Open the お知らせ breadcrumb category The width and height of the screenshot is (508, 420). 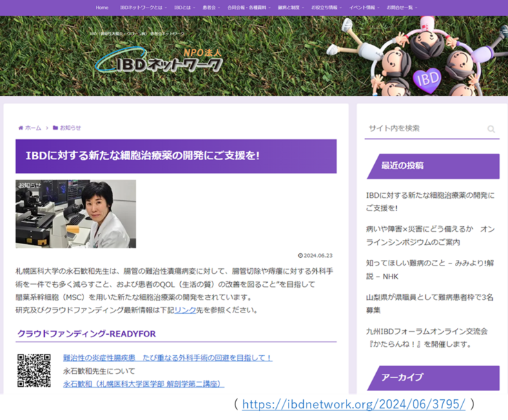click(70, 128)
